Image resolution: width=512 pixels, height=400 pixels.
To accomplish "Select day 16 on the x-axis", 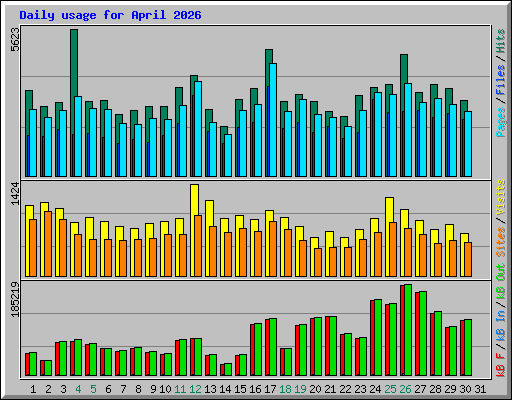I will [x=255, y=389].
